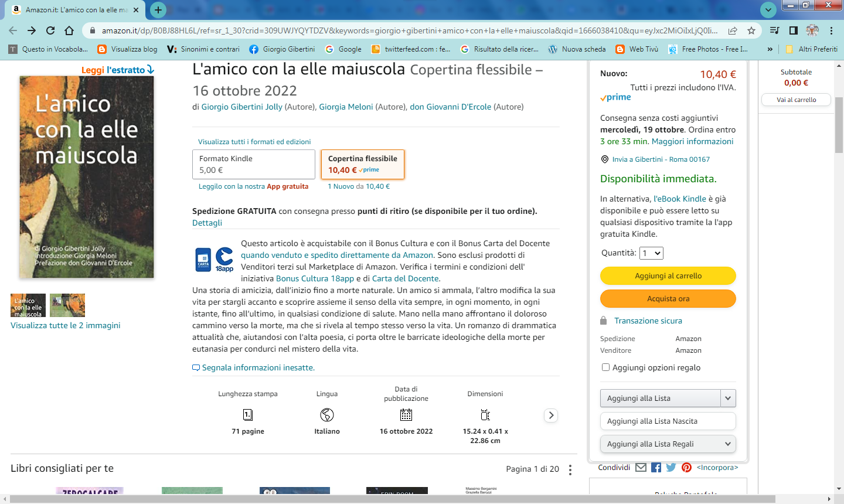This screenshot has width=844, height=504.
Task: Show more bookmarks chevron
Action: click(770, 49)
